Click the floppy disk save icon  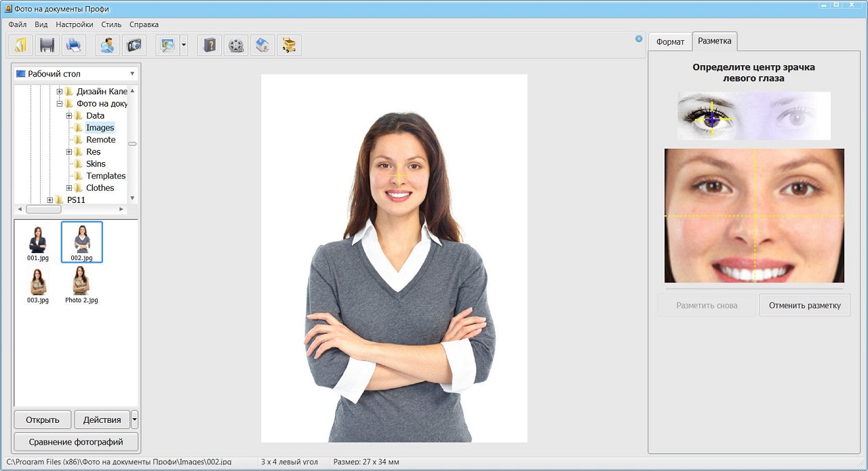tap(47, 45)
